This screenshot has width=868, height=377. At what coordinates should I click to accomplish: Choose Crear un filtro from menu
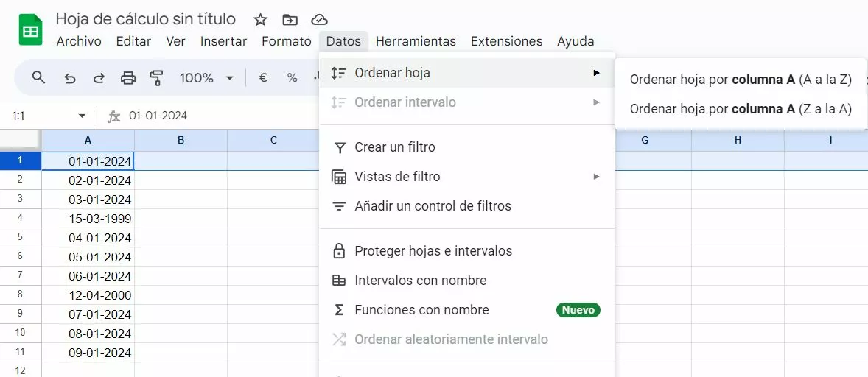394,147
